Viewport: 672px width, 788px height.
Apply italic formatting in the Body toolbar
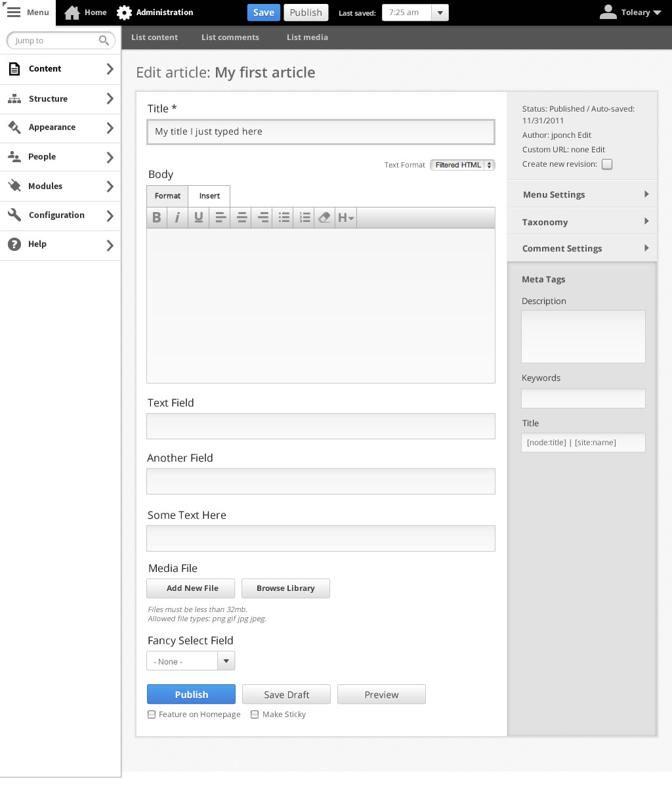[177, 218]
